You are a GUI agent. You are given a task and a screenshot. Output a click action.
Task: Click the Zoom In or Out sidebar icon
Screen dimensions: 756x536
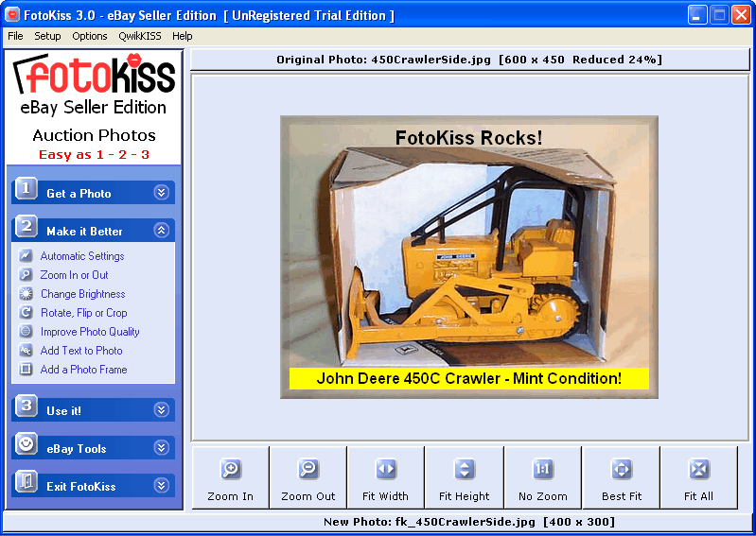(x=26, y=274)
